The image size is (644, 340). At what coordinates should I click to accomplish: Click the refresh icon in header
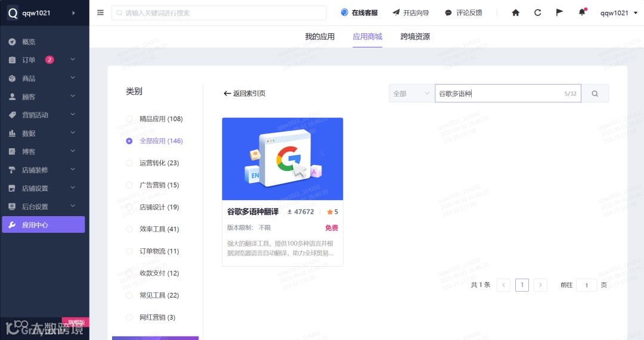(538, 13)
